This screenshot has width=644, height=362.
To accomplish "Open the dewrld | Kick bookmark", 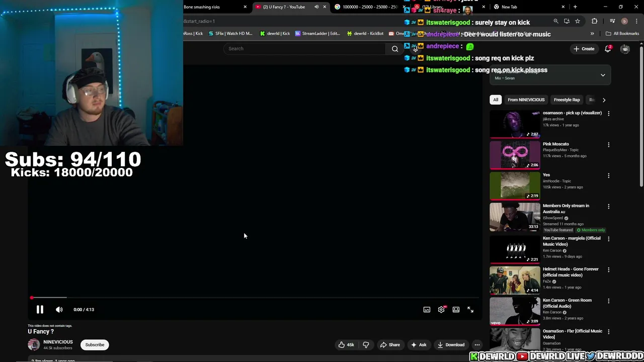I will click(x=275, y=34).
